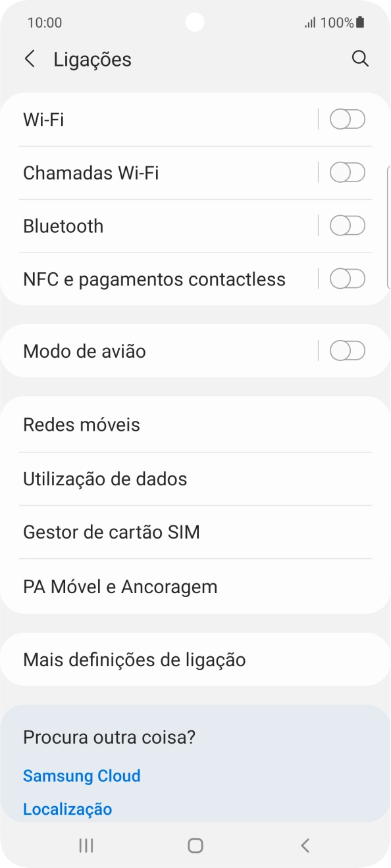Turn on Chamadas Wi-Fi

347,172
